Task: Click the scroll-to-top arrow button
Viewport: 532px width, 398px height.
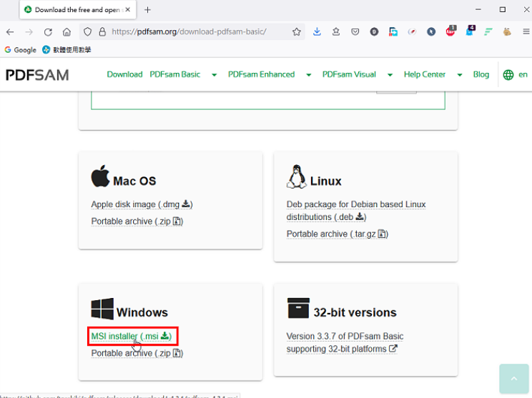Action: 514,379
